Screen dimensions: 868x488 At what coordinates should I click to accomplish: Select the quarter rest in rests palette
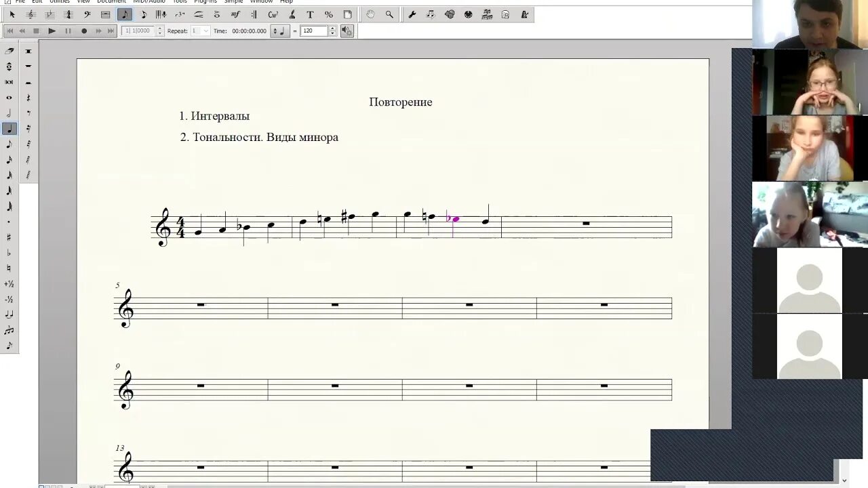tap(28, 98)
